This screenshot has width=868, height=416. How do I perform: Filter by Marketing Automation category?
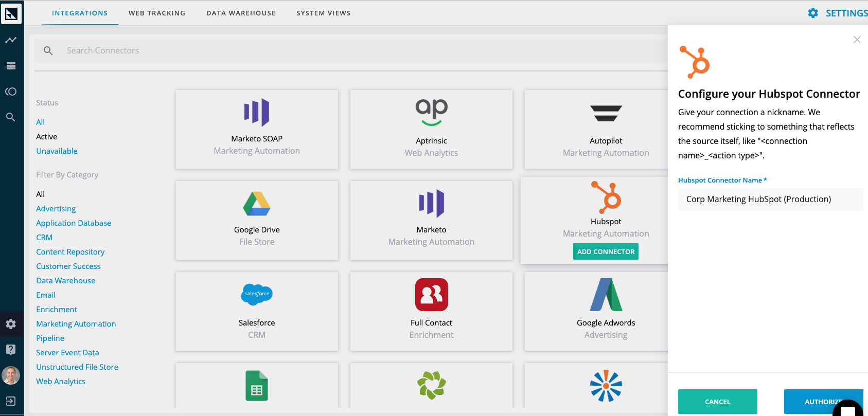point(76,324)
